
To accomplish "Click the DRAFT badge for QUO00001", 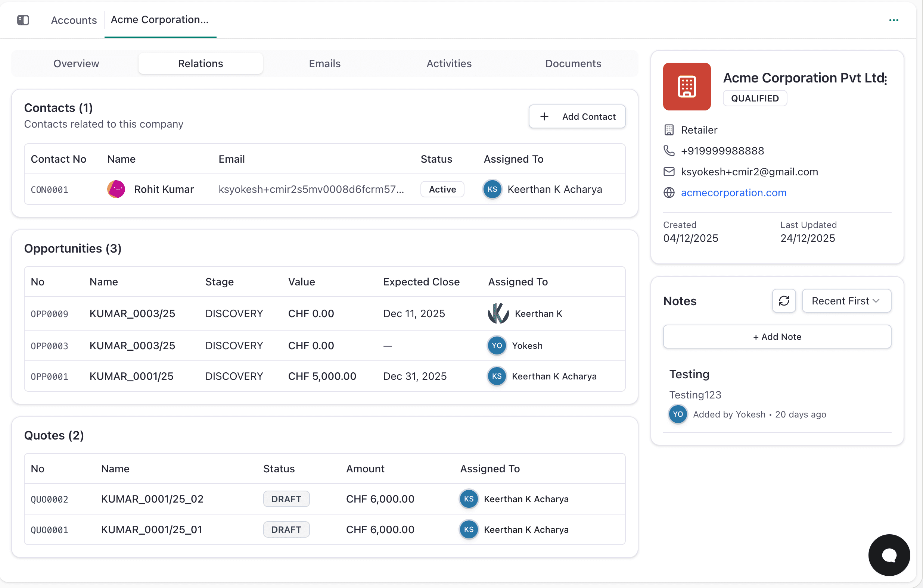I will (286, 529).
